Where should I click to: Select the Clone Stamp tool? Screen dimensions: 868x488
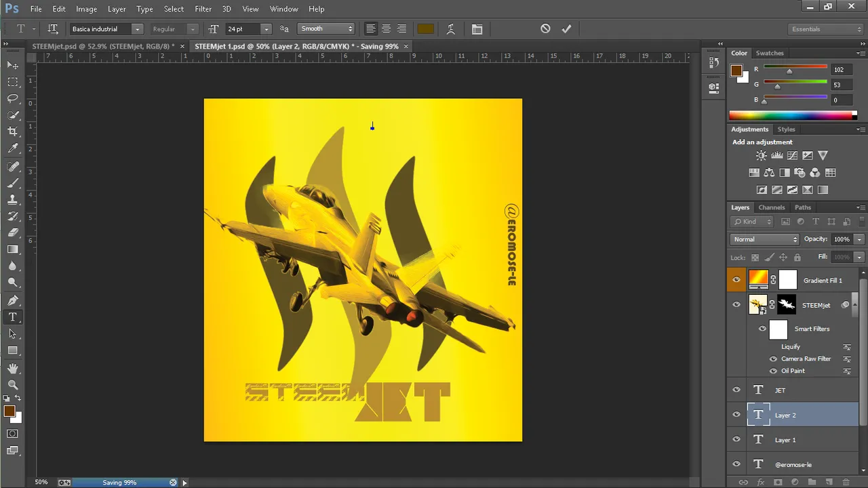click(13, 199)
